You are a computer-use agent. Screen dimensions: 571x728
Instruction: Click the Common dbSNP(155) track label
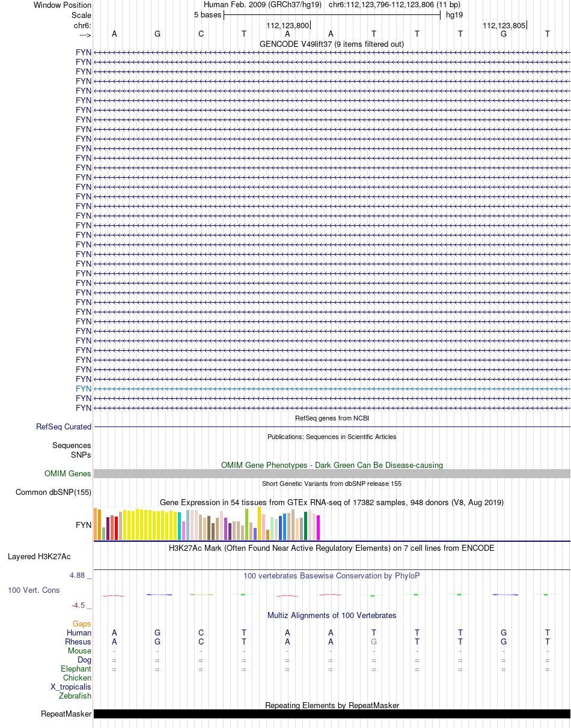pos(53,492)
